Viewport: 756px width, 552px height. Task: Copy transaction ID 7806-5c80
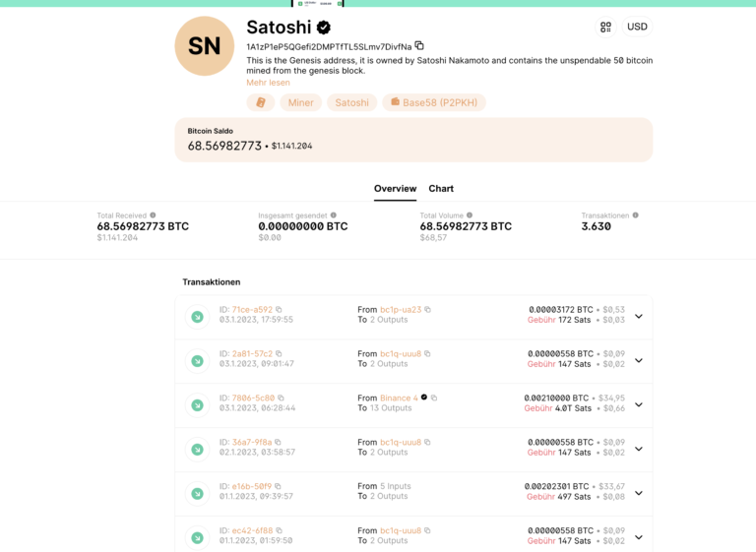[281, 398]
